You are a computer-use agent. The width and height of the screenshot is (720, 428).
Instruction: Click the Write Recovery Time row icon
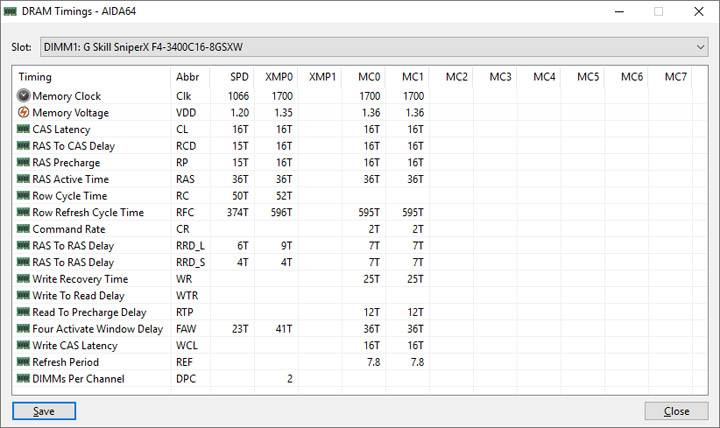(23, 278)
